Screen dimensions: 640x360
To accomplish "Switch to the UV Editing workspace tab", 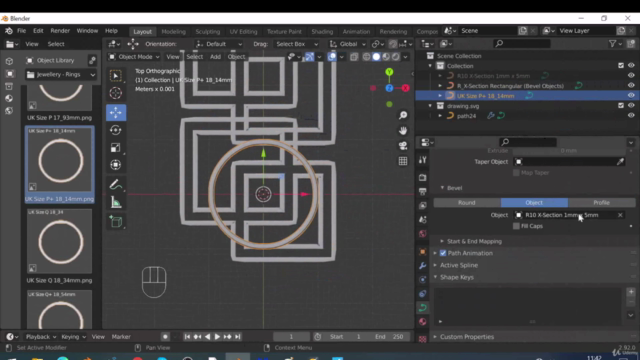I will (243, 31).
